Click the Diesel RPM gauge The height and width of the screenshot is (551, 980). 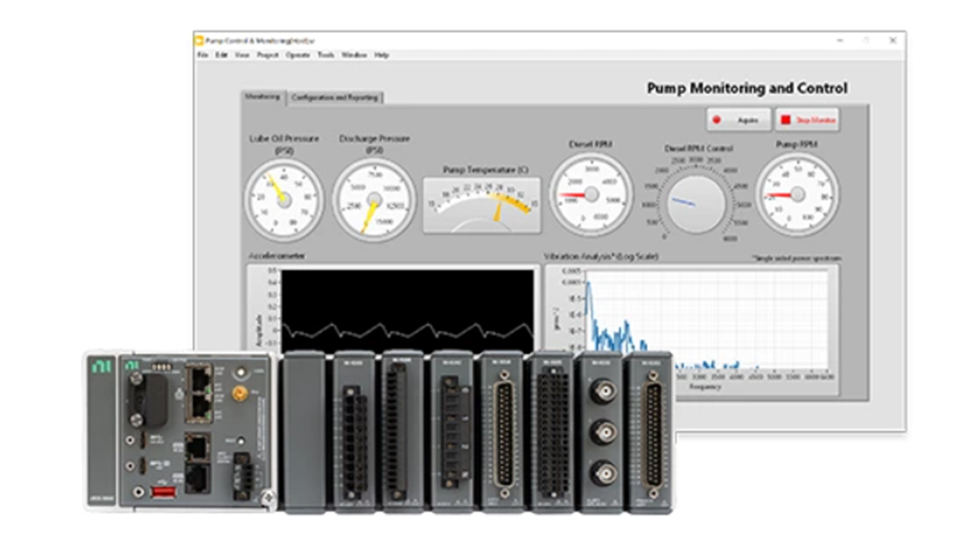[x=591, y=195]
